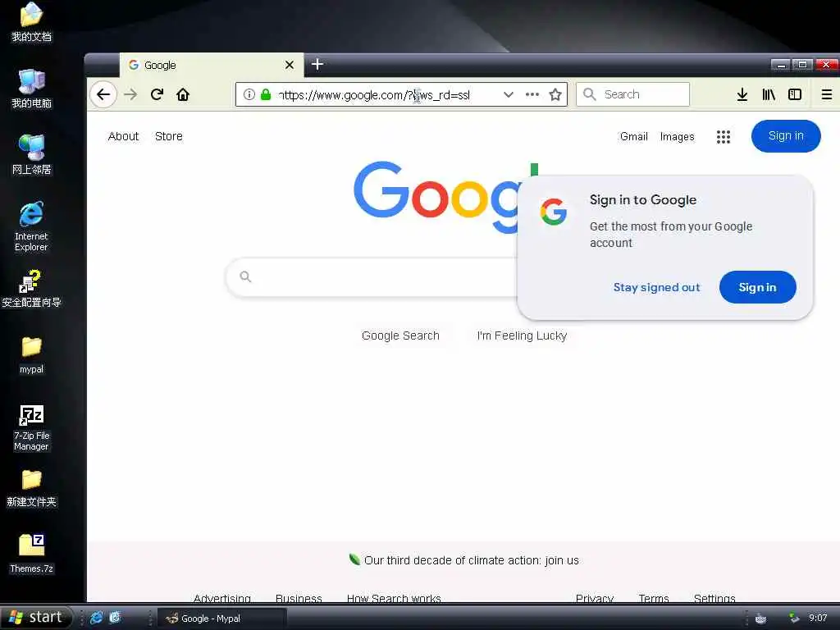Click the network system tray icon
Screen dimensions: 840x630
793,618
